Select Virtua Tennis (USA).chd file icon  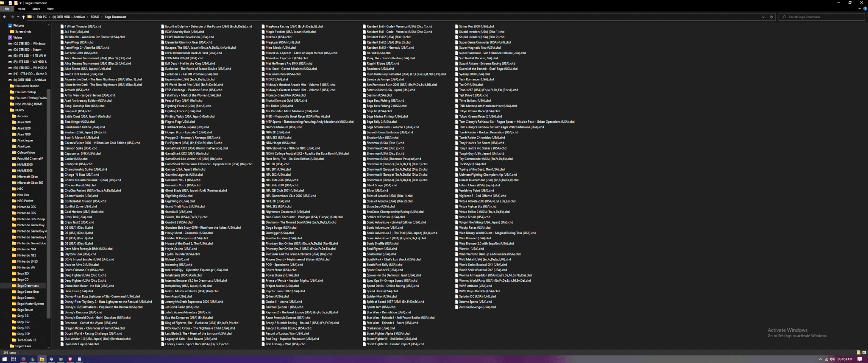[457, 217]
